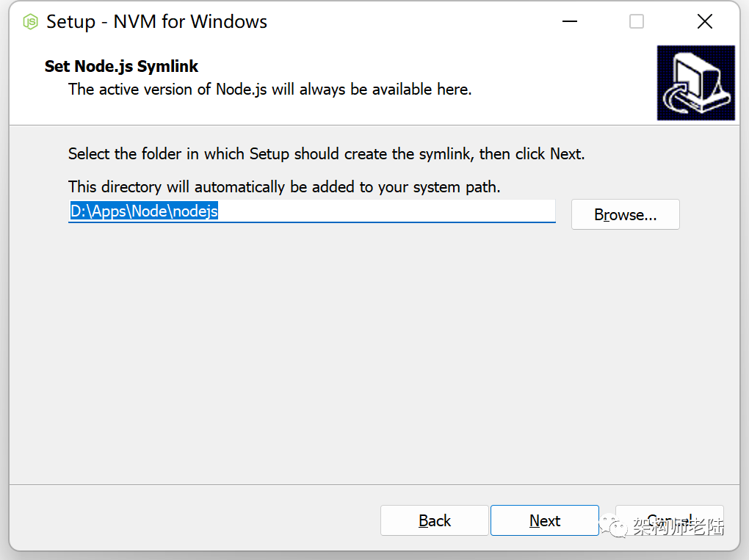Proceed by clicking Next
The image size is (749, 560).
tap(544, 520)
